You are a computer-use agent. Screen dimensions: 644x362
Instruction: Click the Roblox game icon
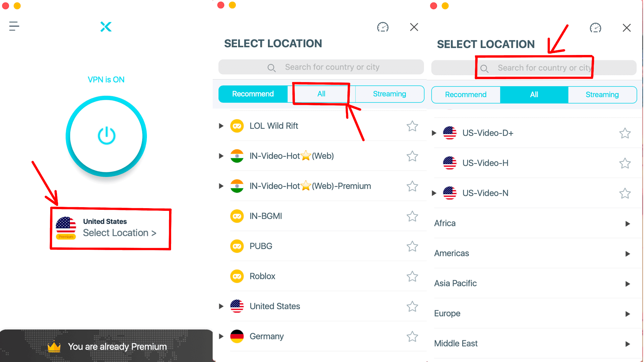click(x=237, y=276)
